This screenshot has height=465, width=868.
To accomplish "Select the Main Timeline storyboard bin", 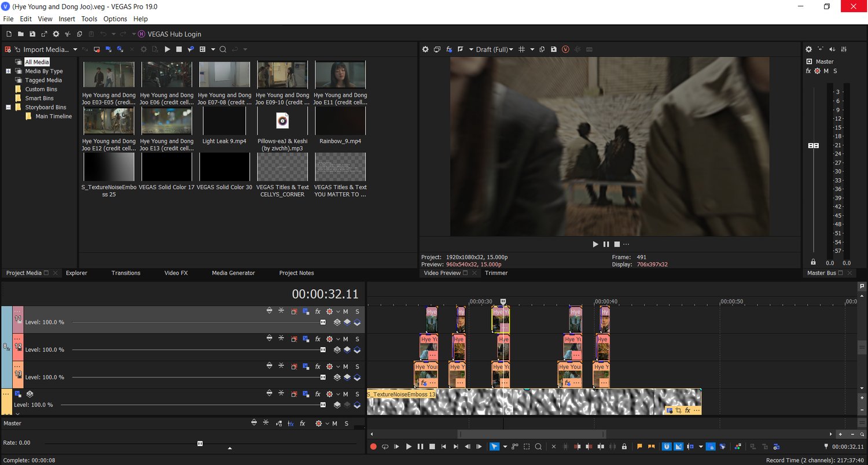I will (53, 116).
